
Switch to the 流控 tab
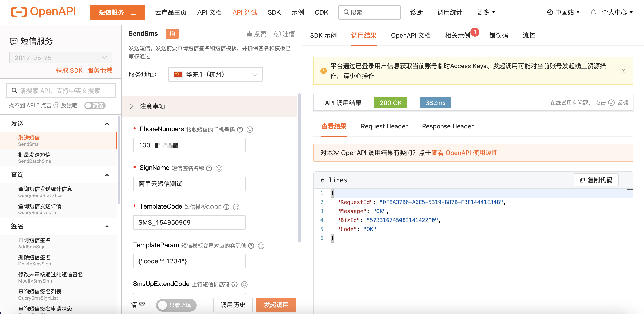(529, 36)
